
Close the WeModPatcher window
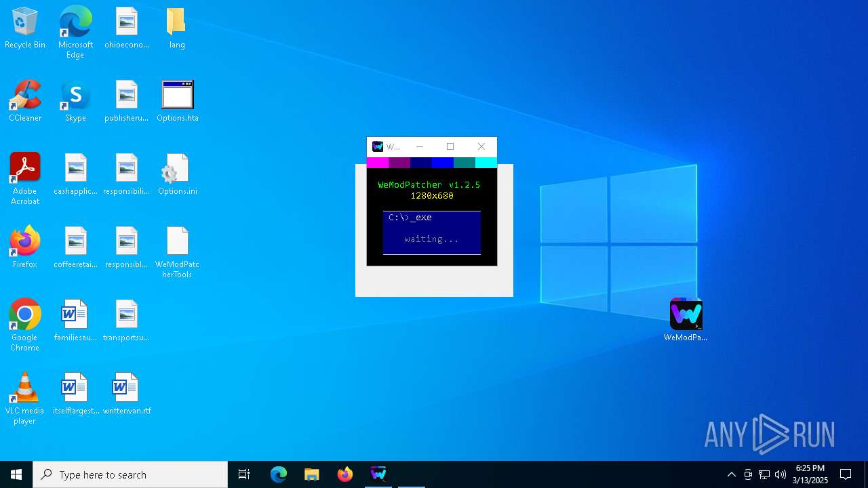(481, 146)
